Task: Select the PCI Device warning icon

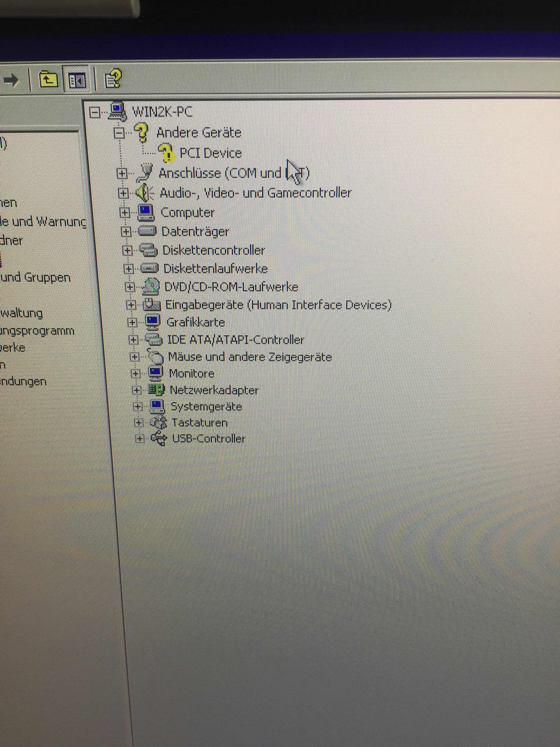Action: click(x=167, y=152)
